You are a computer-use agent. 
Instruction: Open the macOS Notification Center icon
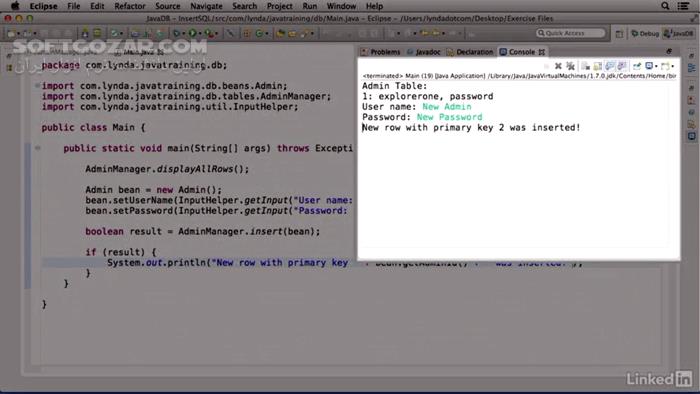tap(683, 6)
